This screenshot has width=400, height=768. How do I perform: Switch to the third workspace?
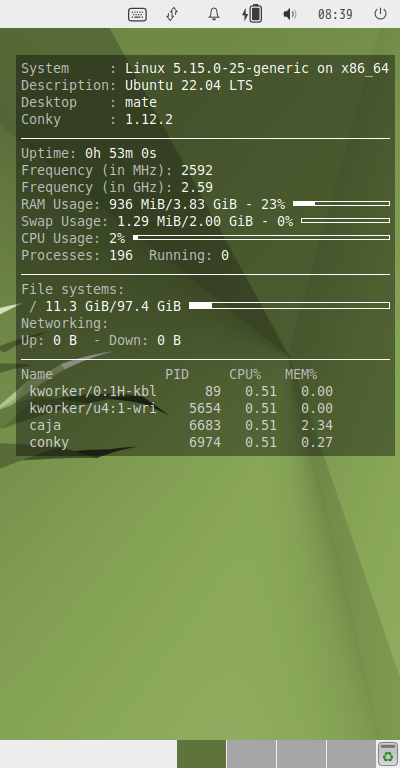coord(302,754)
